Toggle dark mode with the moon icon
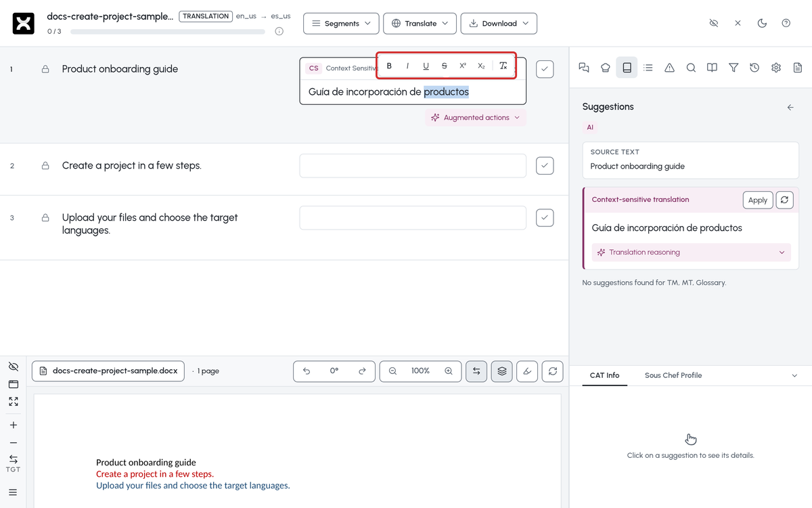This screenshot has height=508, width=812. click(762, 23)
